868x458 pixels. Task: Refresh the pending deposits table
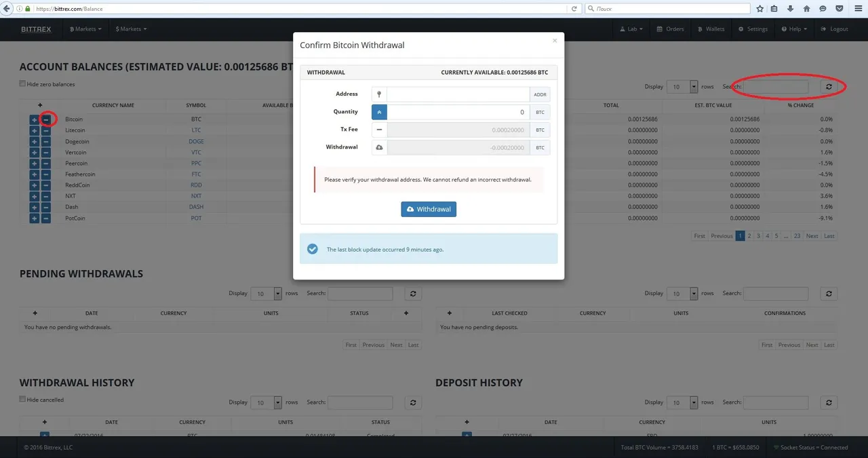tap(829, 294)
